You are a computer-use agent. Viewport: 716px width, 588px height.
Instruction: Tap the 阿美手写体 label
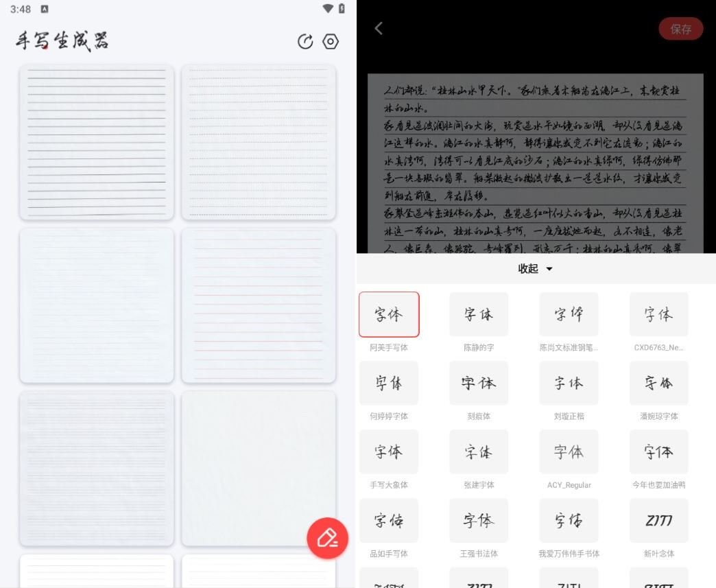[x=389, y=348]
